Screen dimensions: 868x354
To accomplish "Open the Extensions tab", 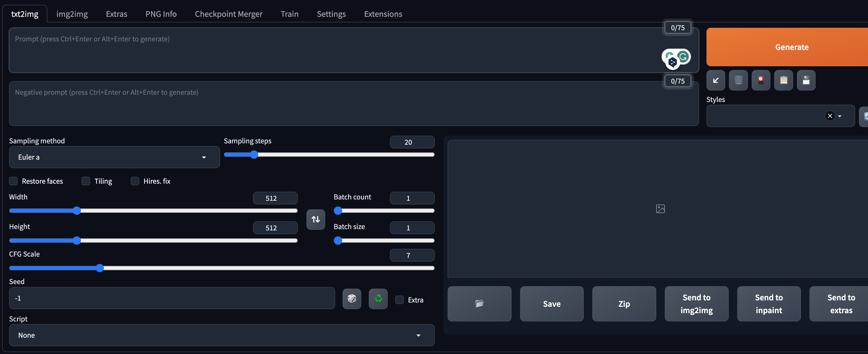I will pos(383,14).
